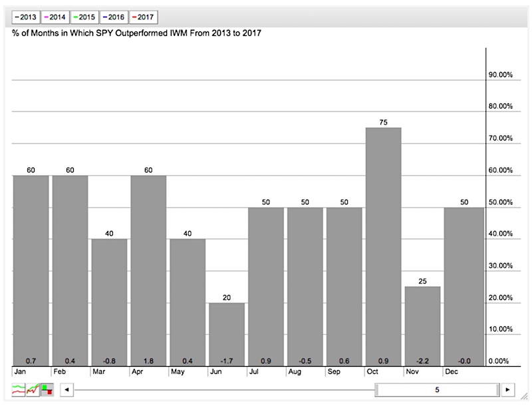This screenshot has height=406, width=532.
Task: Click the -0.8 average return in Mar bar
Action: [109, 361]
